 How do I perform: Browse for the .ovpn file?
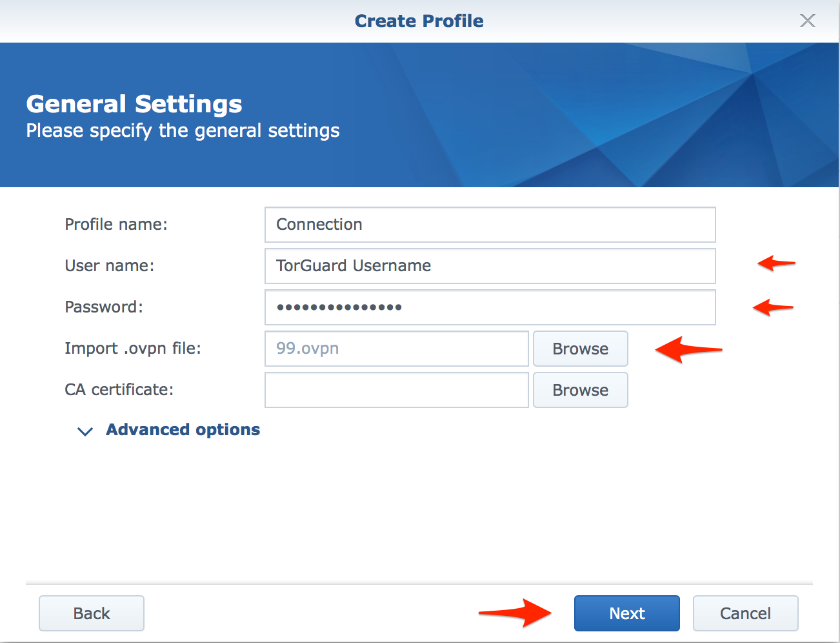(580, 349)
